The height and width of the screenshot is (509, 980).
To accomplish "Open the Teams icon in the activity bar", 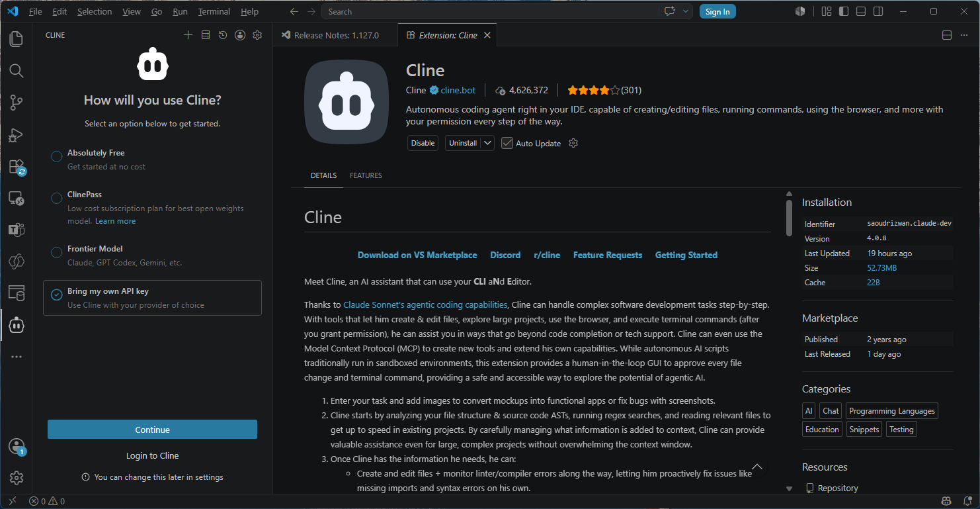I will pos(17,230).
